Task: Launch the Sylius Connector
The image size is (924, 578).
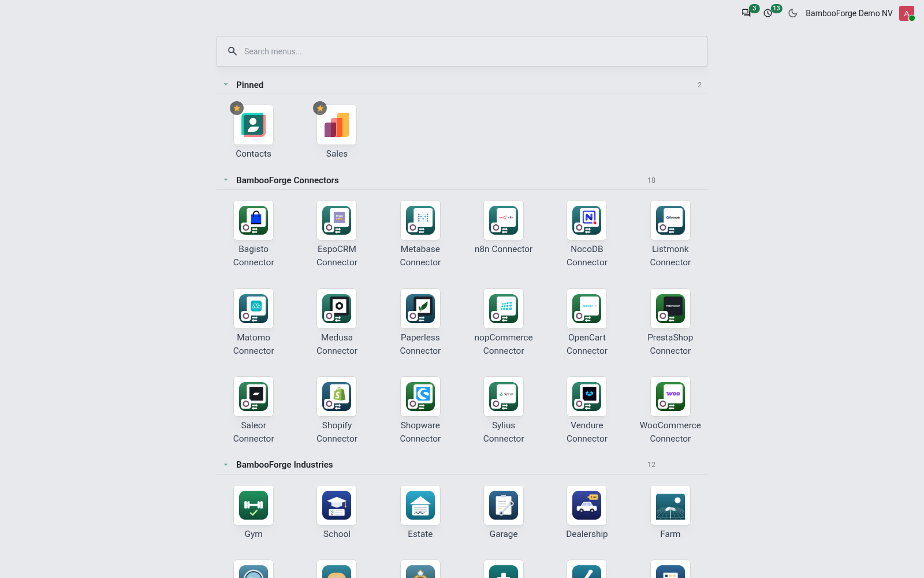Action: click(x=504, y=397)
